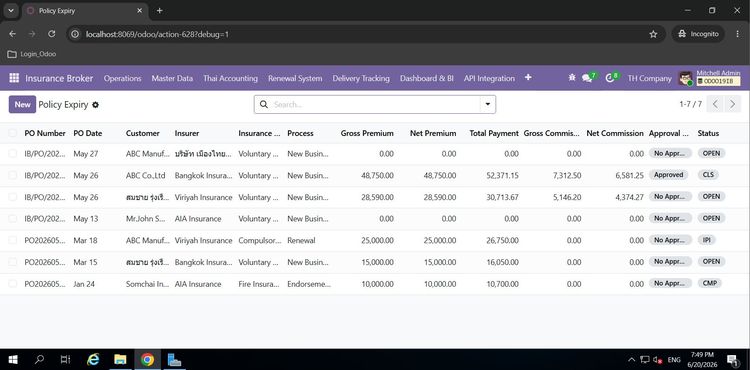Viewport: 750px width, 370px height.
Task: Click the New button
Action: pos(22,104)
